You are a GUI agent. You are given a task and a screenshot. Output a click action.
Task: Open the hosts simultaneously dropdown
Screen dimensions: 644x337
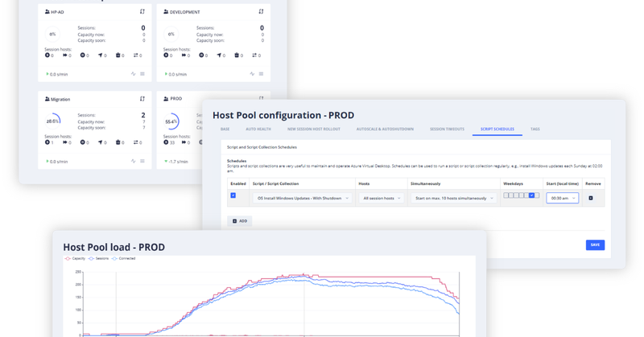pyautogui.click(x=454, y=198)
